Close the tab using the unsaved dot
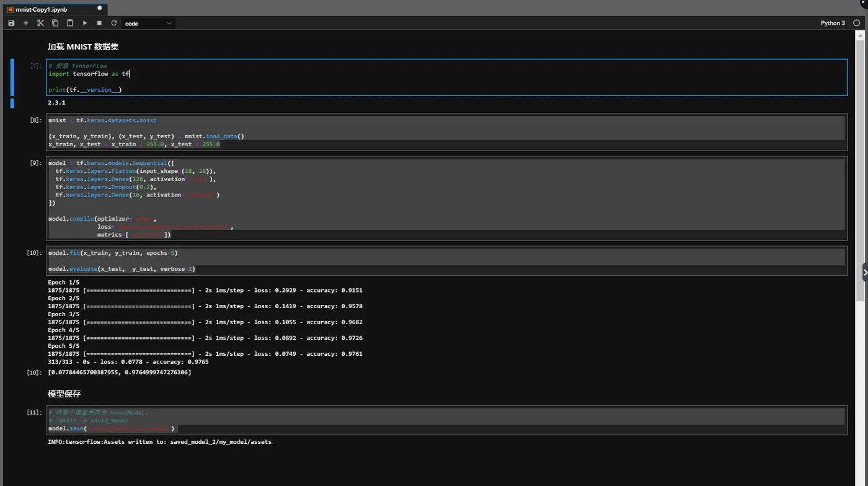Screen dimensions: 868x486 coord(100,9)
